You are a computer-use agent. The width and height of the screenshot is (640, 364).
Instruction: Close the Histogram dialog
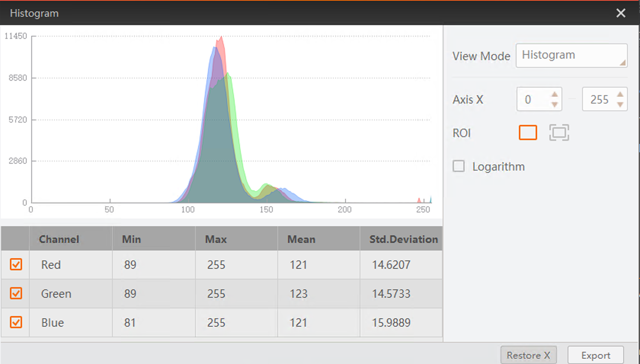click(620, 13)
